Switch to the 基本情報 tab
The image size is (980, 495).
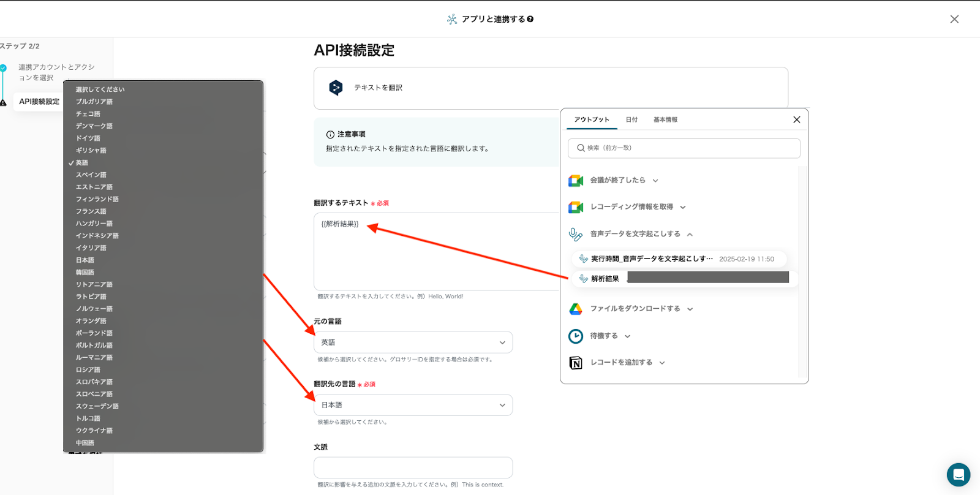665,119
